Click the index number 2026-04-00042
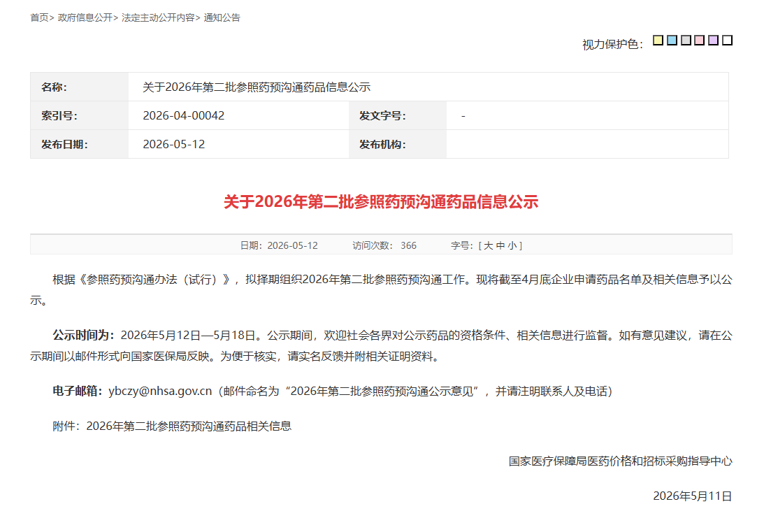 pos(184,115)
